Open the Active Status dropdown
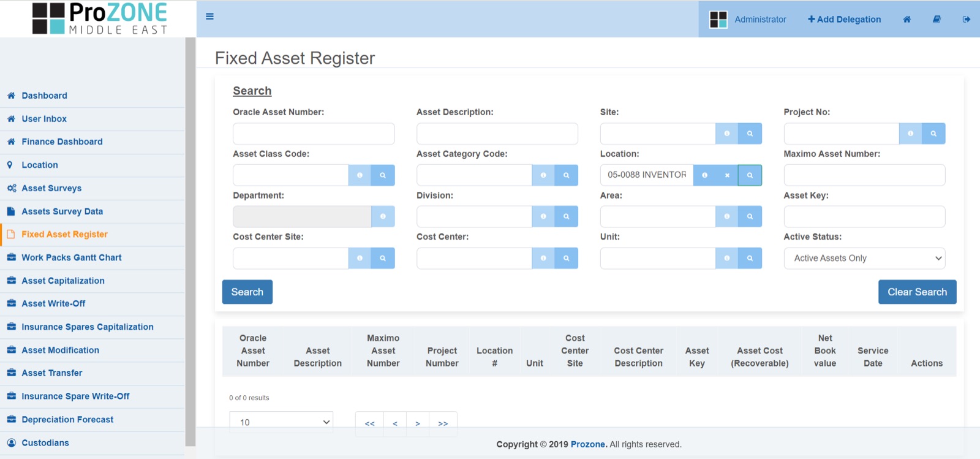980x459 pixels. 864,258
